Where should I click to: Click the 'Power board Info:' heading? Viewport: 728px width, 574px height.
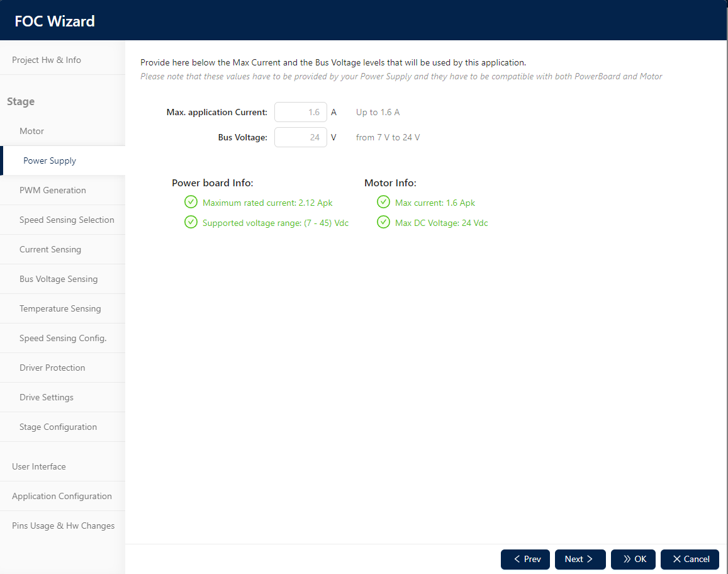[213, 183]
